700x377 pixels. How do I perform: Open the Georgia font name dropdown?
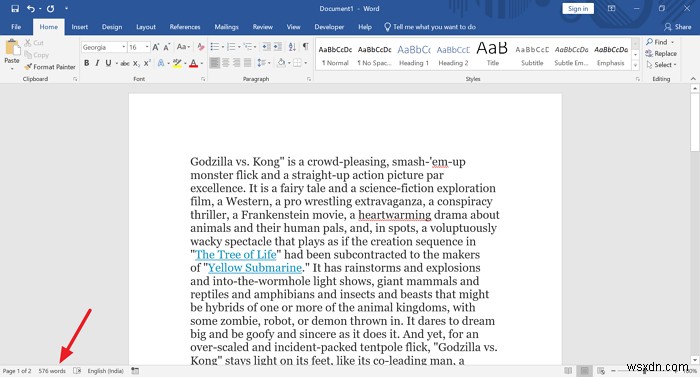(124, 47)
